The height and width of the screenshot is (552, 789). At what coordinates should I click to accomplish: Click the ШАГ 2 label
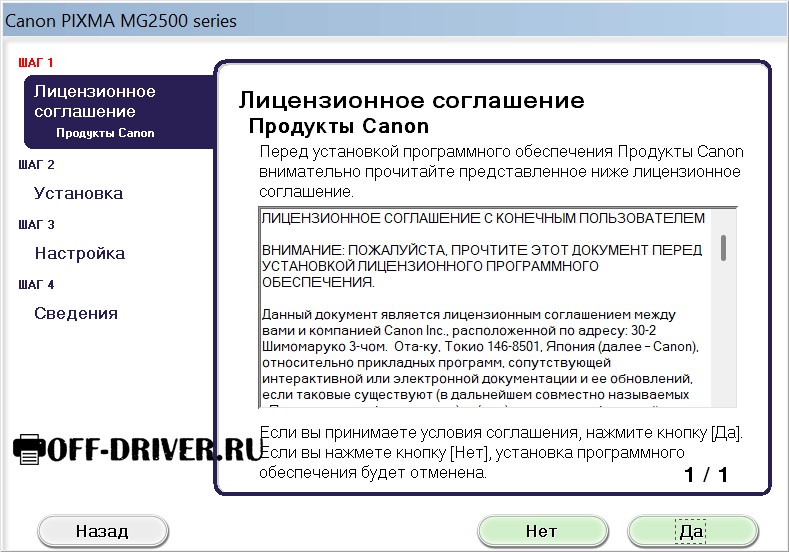tap(36, 165)
